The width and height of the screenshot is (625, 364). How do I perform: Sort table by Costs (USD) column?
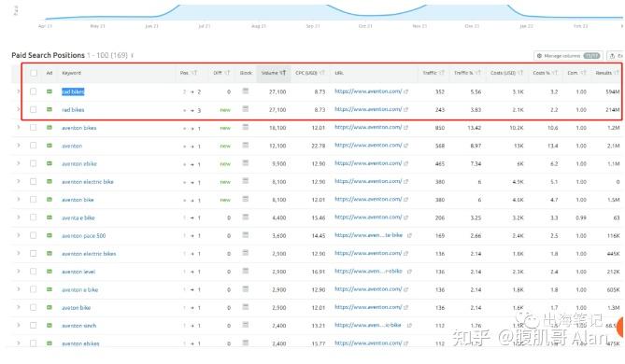pos(506,73)
